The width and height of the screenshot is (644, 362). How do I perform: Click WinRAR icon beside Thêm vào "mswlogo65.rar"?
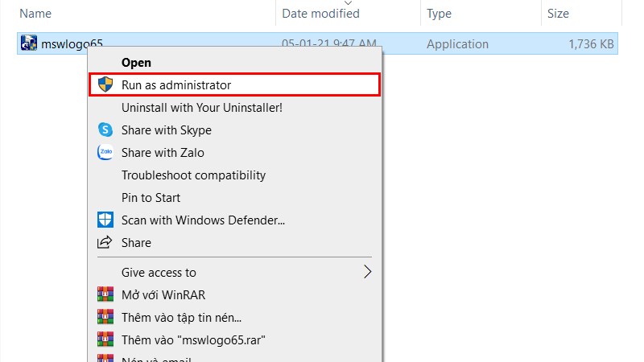point(105,339)
